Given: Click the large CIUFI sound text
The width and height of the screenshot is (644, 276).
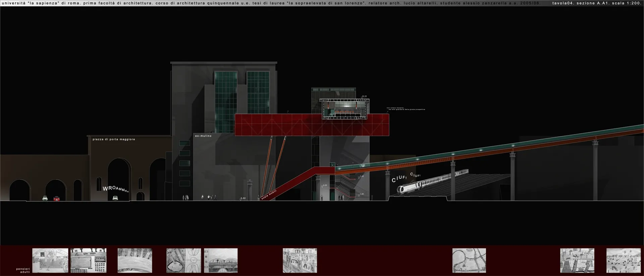Looking at the screenshot, I should 399,179.
